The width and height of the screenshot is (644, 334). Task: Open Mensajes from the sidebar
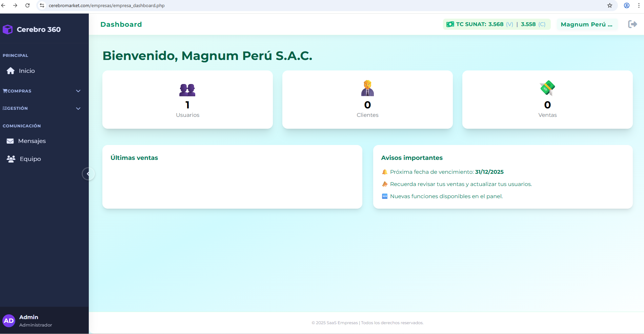[x=32, y=141]
